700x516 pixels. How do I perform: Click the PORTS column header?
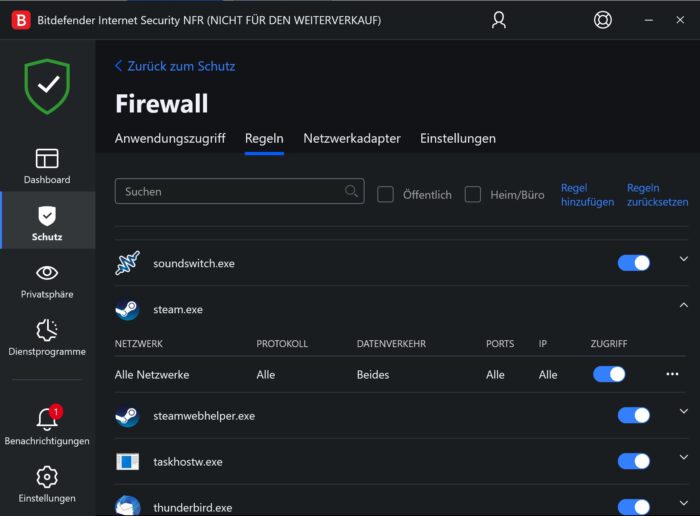point(500,344)
